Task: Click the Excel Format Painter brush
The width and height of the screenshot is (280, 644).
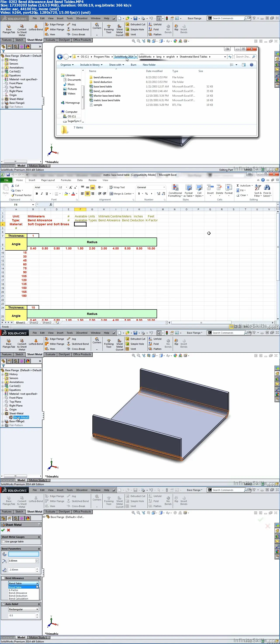Action: [12, 195]
